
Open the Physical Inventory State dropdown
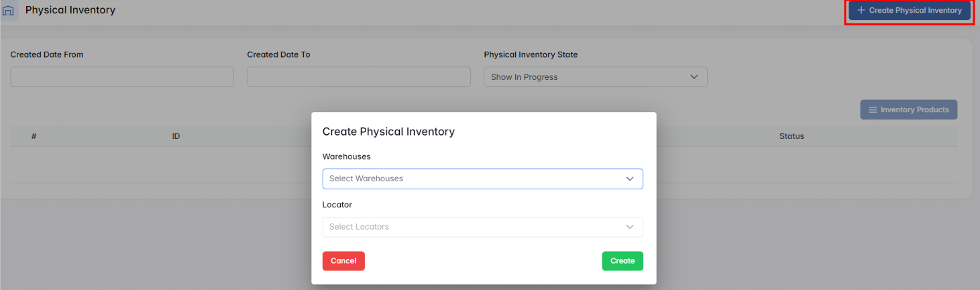point(595,77)
